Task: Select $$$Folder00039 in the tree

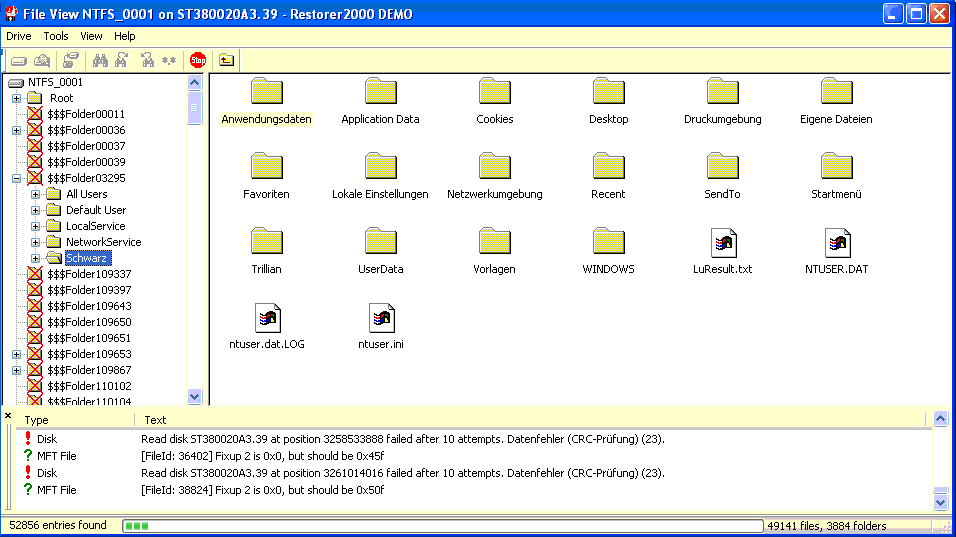Action: (86, 162)
